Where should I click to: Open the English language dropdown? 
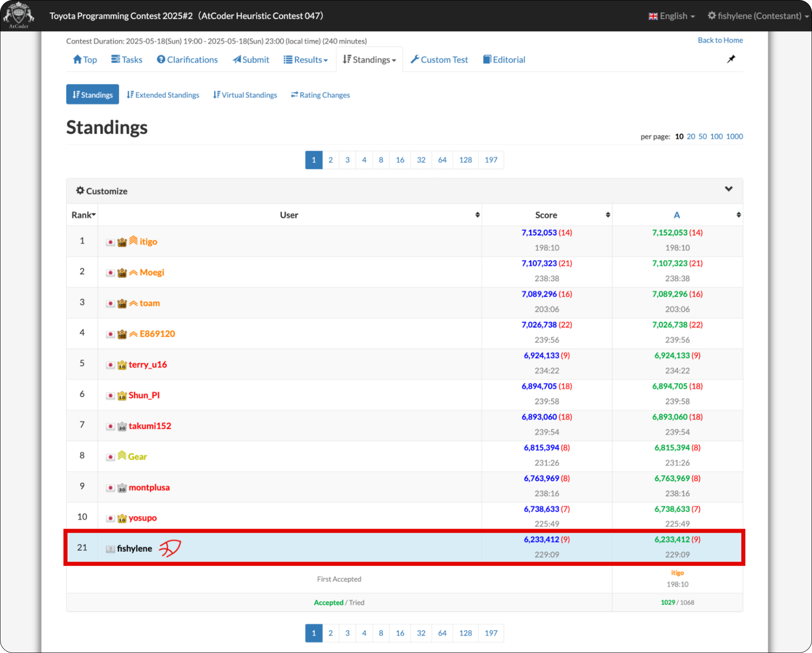[672, 16]
